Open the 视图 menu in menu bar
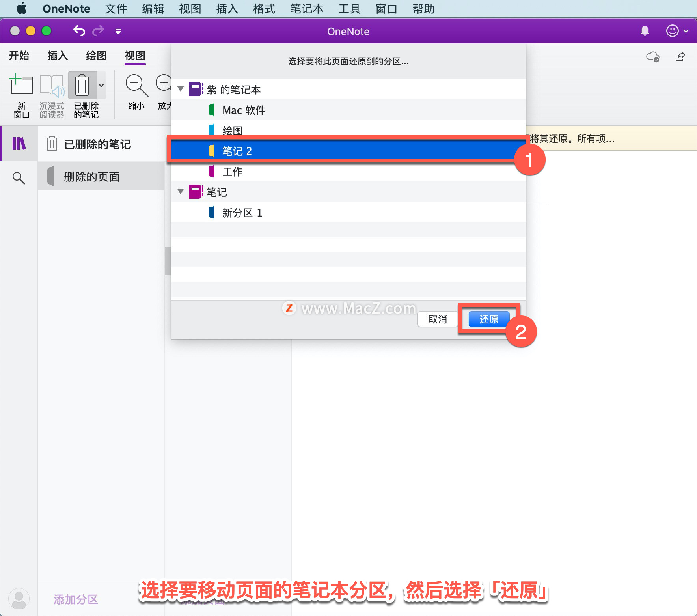Image resolution: width=697 pixels, height=616 pixels. tap(190, 9)
